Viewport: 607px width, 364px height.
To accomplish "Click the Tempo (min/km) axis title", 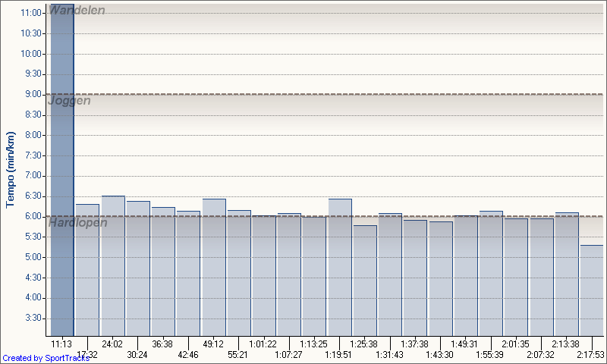I will (x=10, y=170).
